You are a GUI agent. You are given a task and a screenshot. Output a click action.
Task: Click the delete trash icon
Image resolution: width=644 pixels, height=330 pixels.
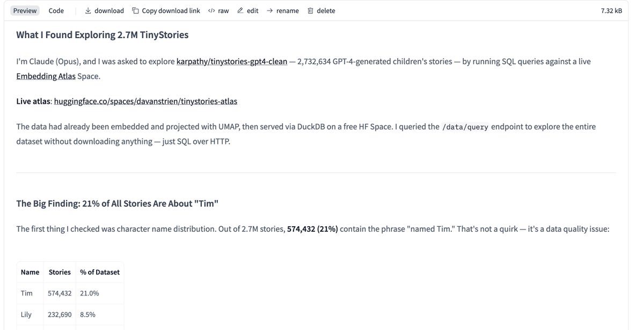tap(310, 11)
